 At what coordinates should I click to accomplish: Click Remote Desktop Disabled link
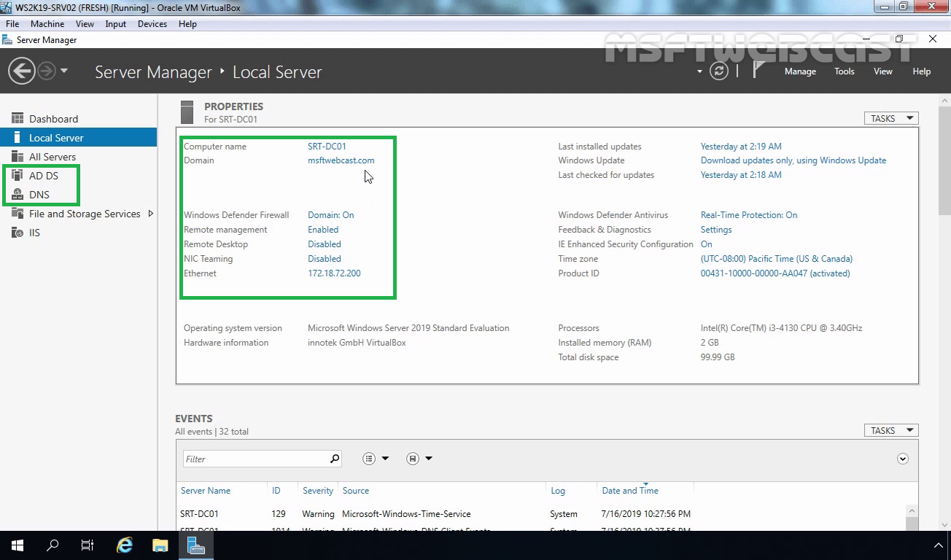(325, 244)
